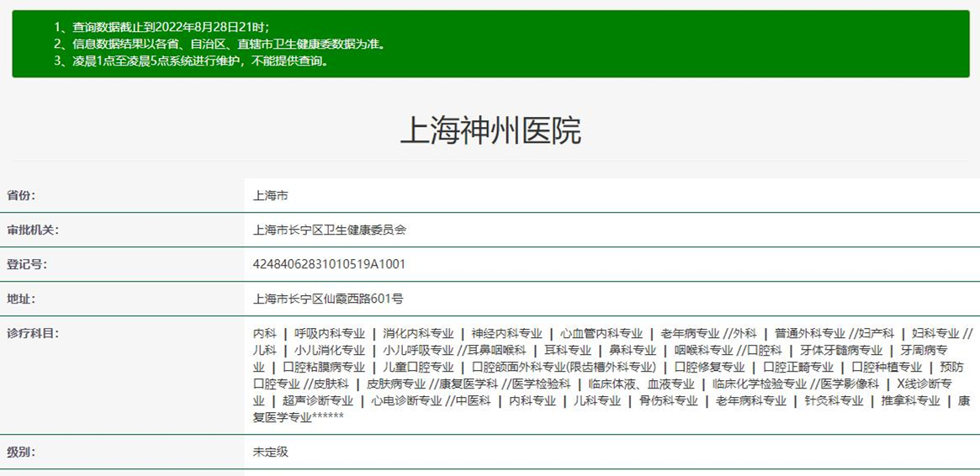The image size is (980, 476).
Task: Click address 上海市长宁区仙霞西路601号
Action: [328, 299]
